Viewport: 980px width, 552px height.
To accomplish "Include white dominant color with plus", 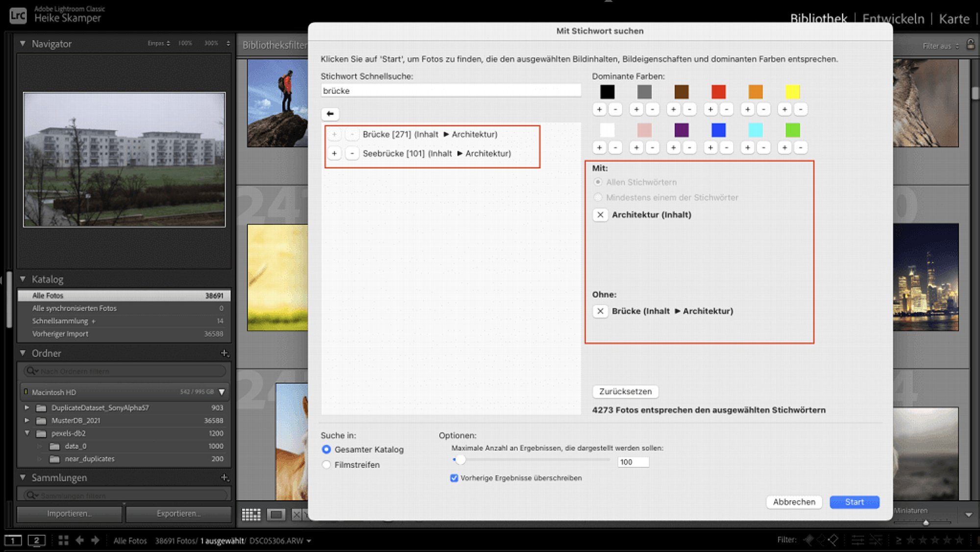I will 599,147.
